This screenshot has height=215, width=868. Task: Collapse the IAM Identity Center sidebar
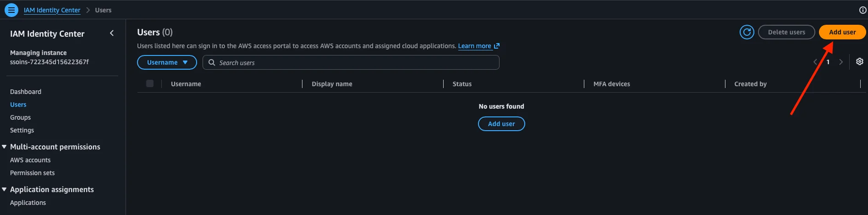click(112, 33)
